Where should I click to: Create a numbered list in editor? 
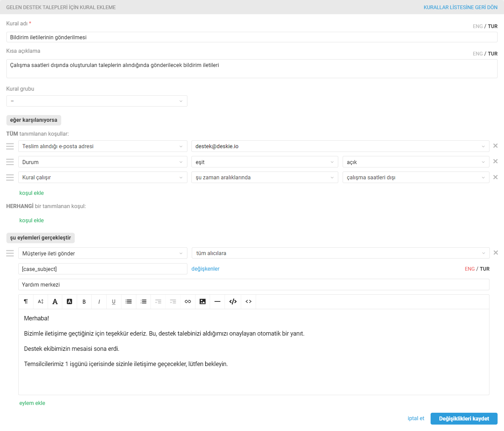point(143,302)
